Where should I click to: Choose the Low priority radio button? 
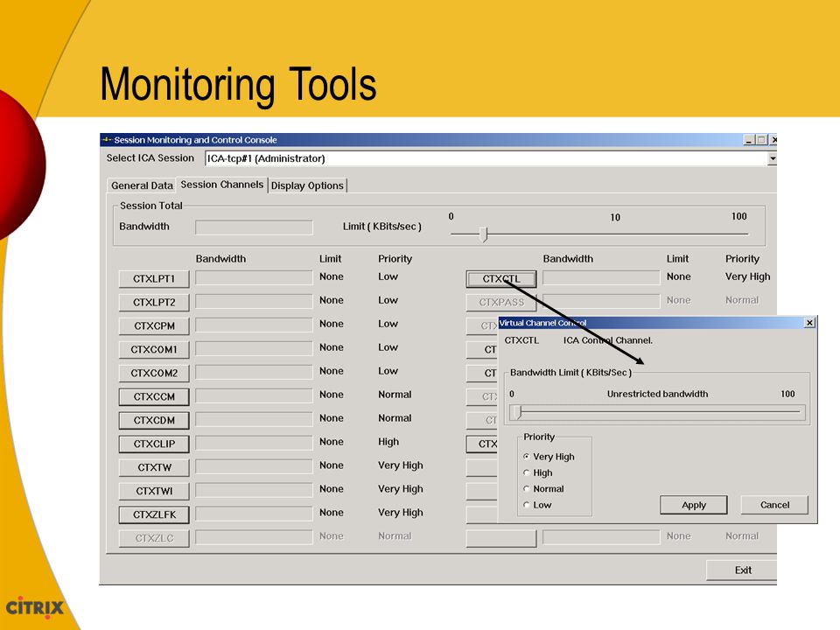(527, 505)
